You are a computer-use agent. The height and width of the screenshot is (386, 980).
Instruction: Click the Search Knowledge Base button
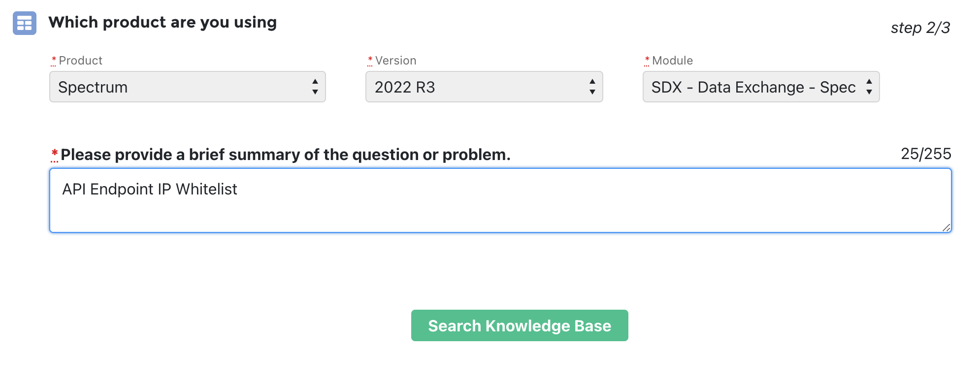coord(520,325)
